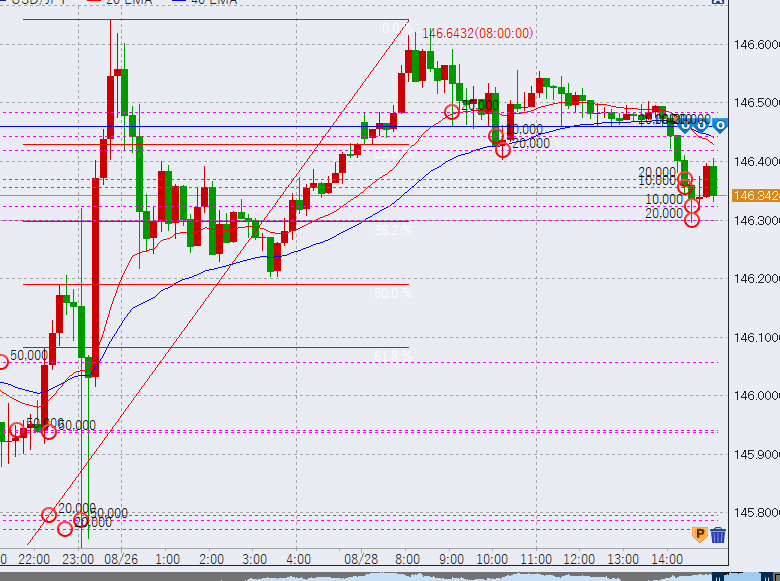The image size is (780, 581).
Task: Click the 146.000 level on the price axis
Action: 756,396
